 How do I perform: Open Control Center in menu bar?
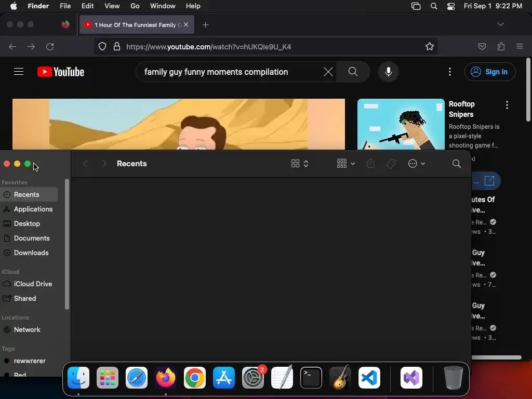pos(451,6)
